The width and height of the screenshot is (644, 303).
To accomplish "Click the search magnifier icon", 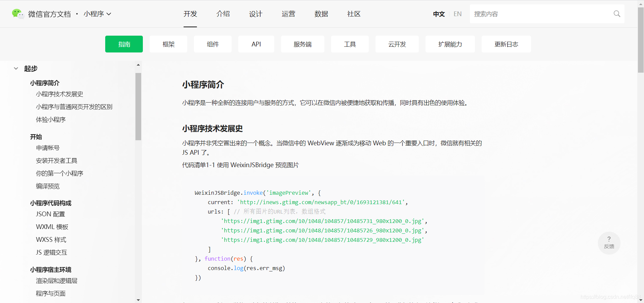I will [x=617, y=14].
